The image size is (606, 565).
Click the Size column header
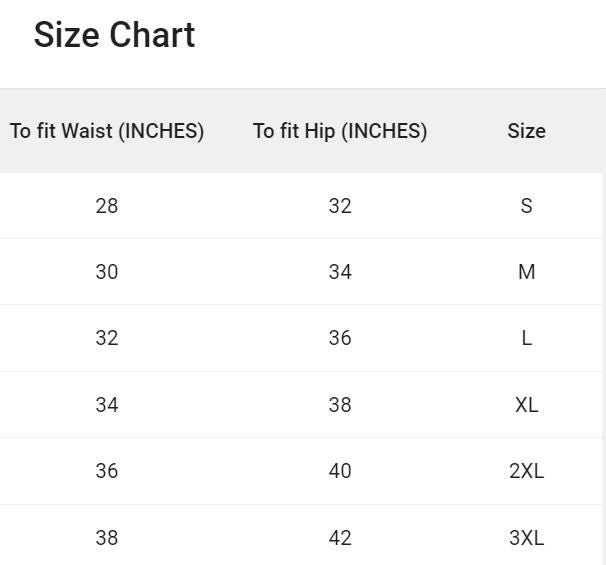tap(526, 131)
